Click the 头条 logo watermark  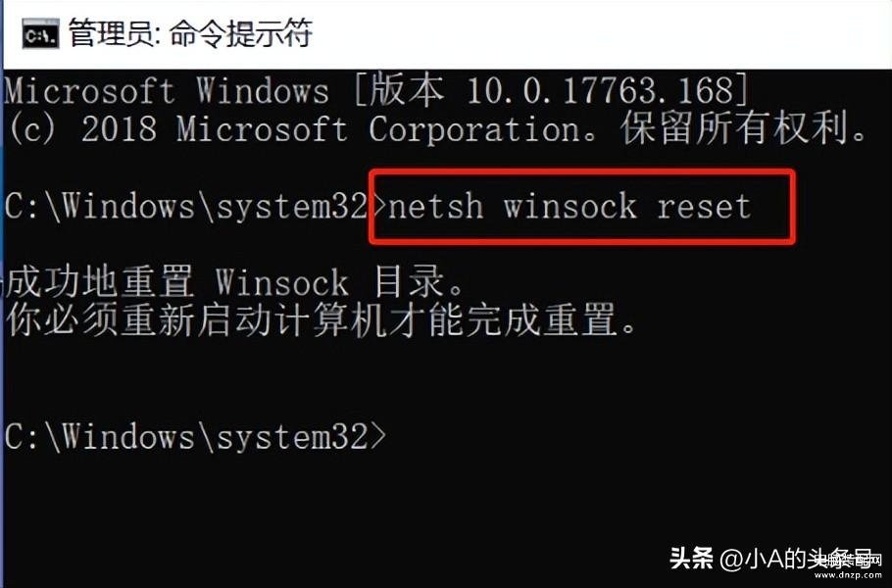tap(691, 558)
